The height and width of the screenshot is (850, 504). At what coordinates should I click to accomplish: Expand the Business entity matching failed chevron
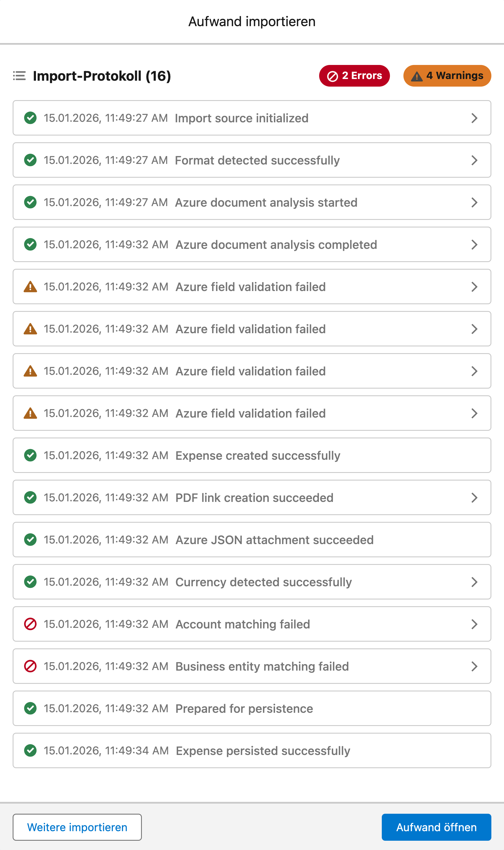(x=474, y=666)
